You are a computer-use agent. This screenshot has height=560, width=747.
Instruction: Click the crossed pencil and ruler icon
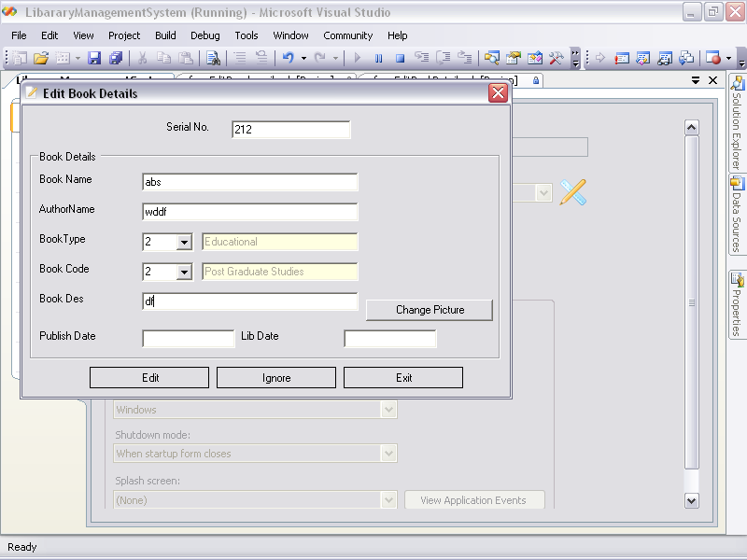coord(572,192)
